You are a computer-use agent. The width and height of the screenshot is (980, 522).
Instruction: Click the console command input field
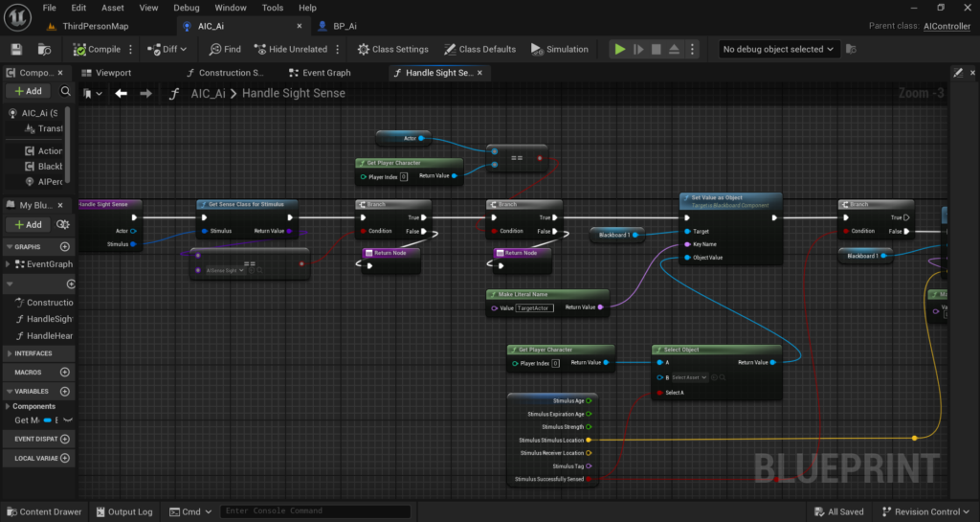point(316,511)
